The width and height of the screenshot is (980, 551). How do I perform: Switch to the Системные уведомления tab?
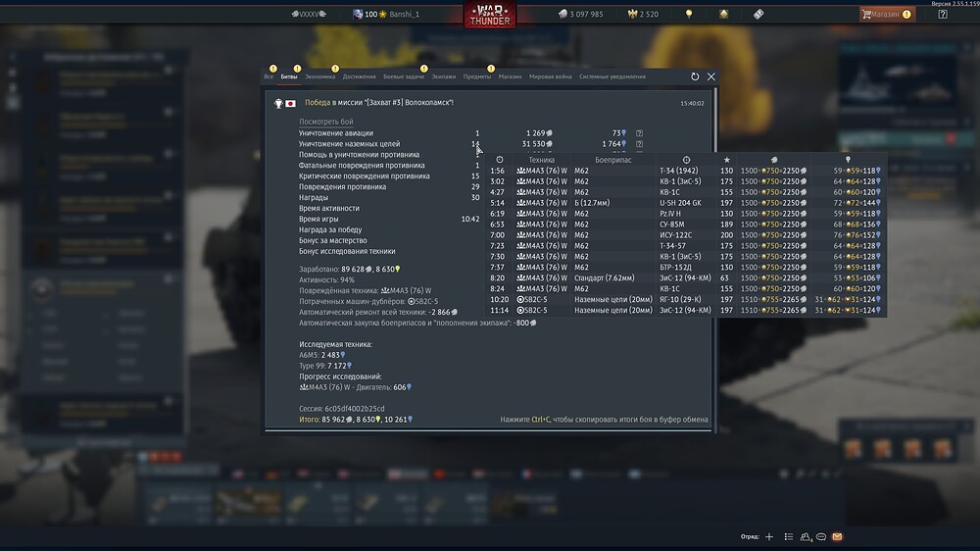click(x=612, y=76)
